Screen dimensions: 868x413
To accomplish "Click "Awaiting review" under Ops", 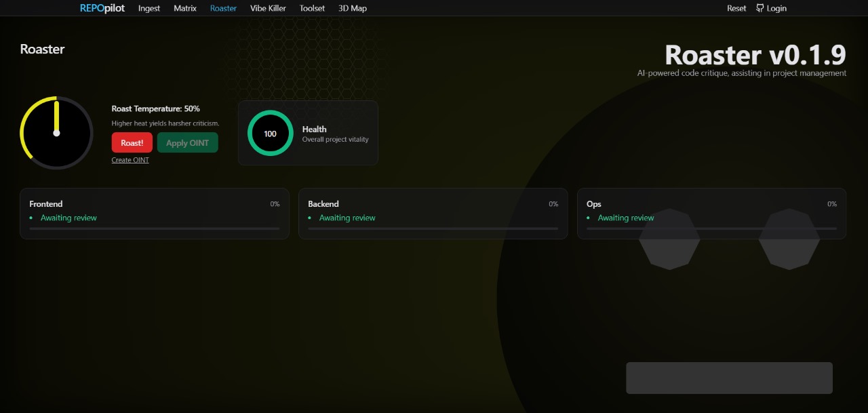I will 626,218.
